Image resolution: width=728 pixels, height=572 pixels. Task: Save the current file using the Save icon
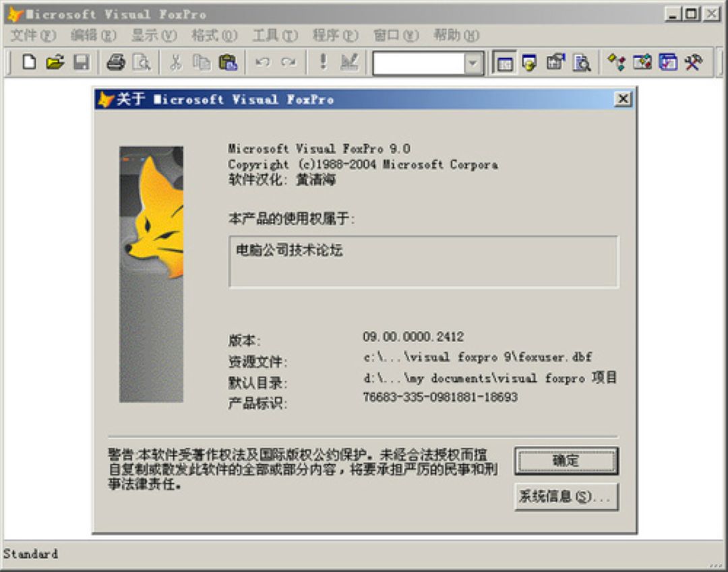[x=82, y=63]
